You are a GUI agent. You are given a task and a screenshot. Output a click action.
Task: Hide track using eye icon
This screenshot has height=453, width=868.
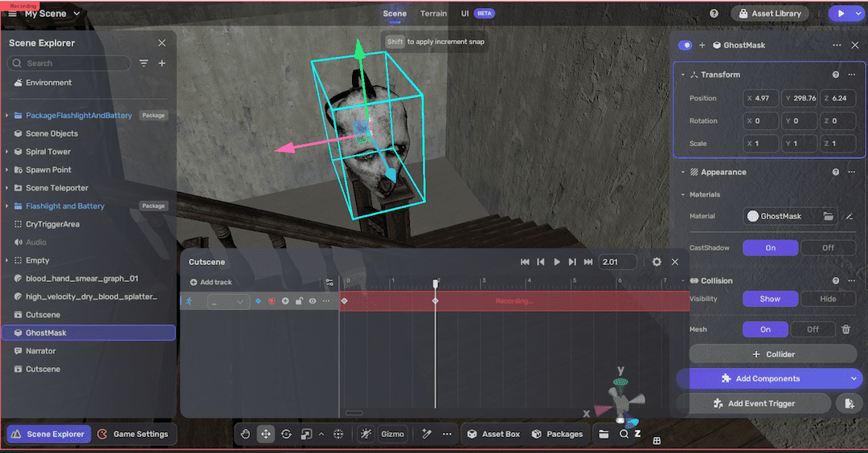[x=313, y=301]
